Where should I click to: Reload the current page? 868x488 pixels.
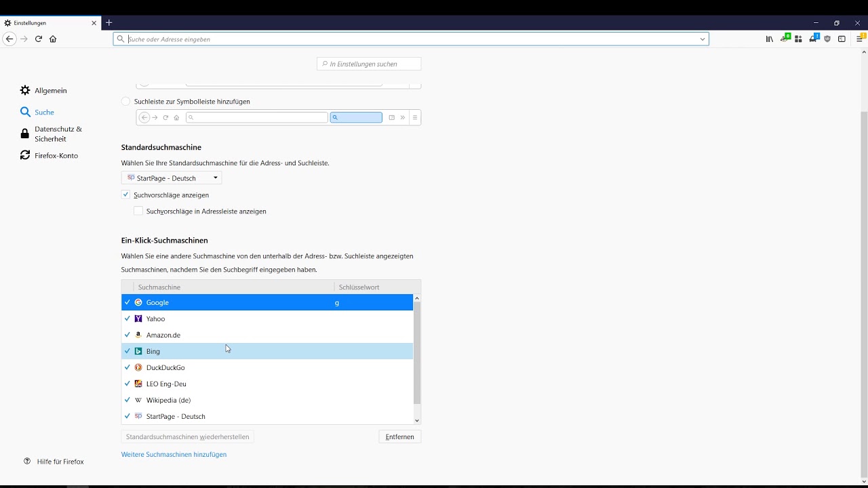(x=39, y=39)
